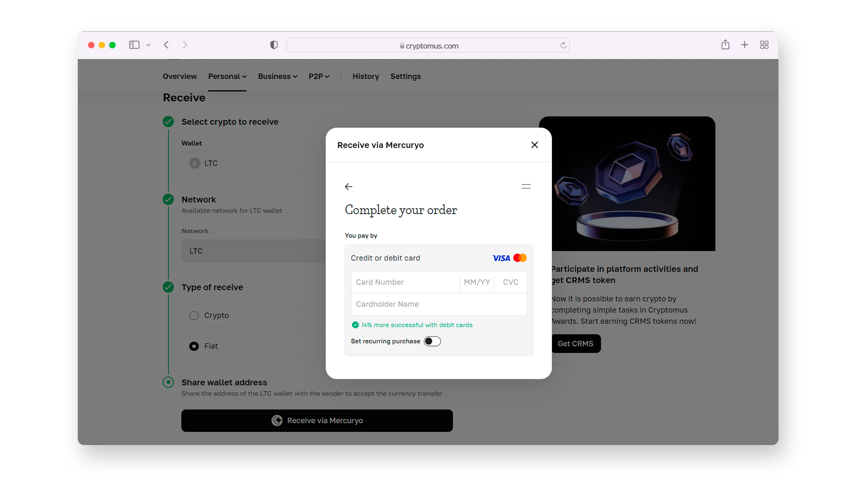Expand the P2P menu dropdown
This screenshot has width=868, height=488.
[318, 76]
